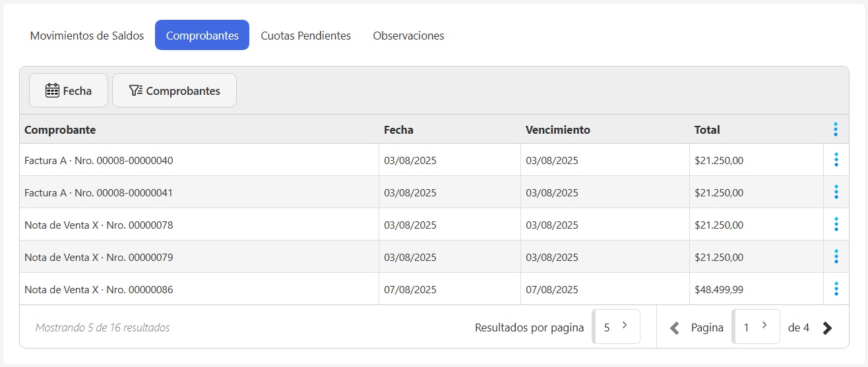Expand the page number dropdown

tap(756, 327)
